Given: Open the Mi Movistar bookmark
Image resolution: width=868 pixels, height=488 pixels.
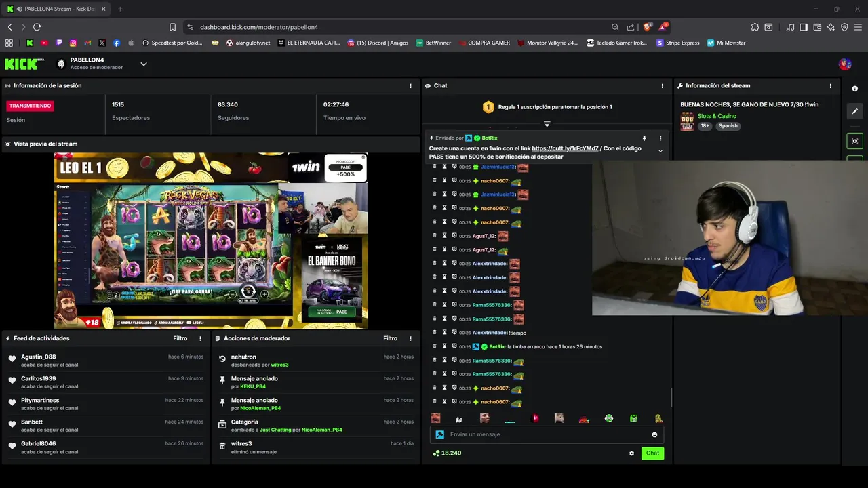Looking at the screenshot, I should point(726,43).
